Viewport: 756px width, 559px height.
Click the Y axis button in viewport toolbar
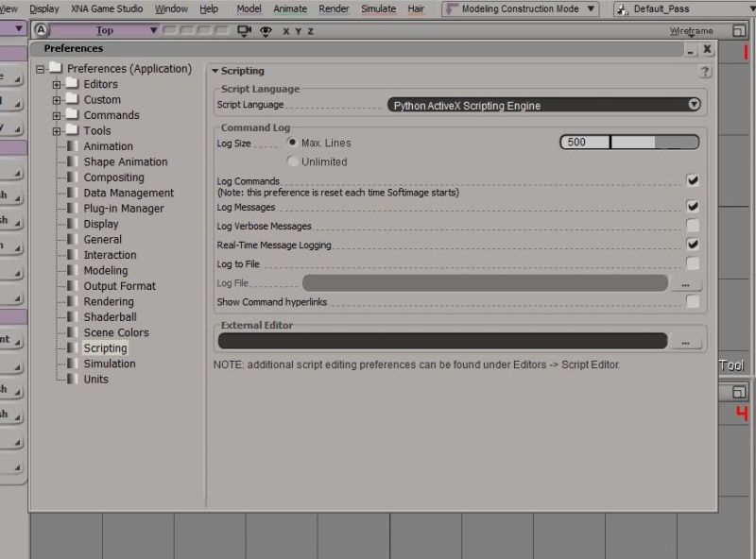tap(299, 31)
